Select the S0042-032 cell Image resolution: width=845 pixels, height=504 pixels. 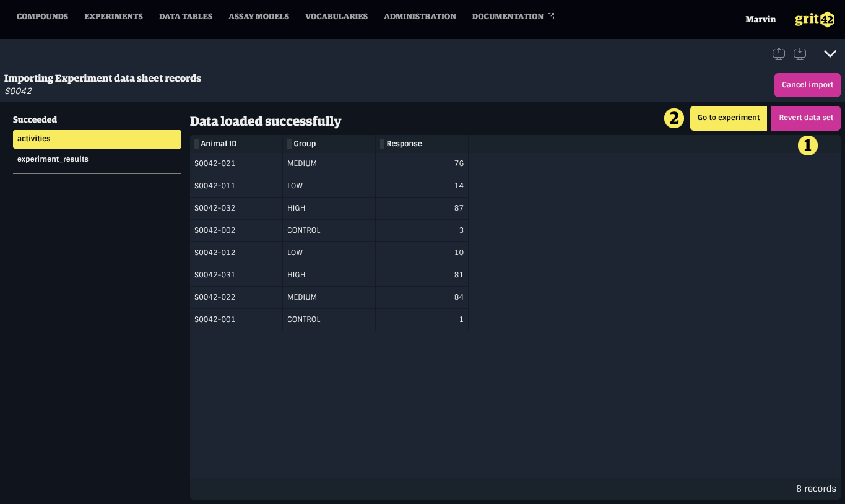236,208
